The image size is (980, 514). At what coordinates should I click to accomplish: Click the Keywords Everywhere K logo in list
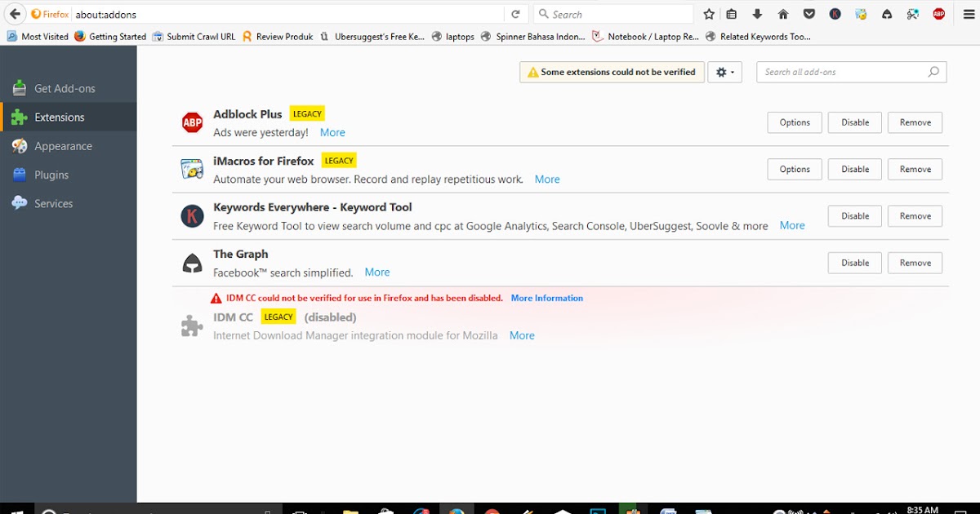click(192, 216)
